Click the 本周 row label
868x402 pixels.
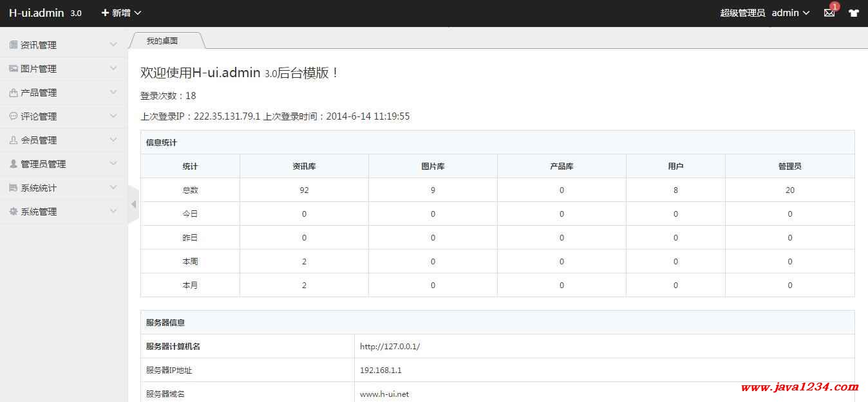(x=190, y=262)
